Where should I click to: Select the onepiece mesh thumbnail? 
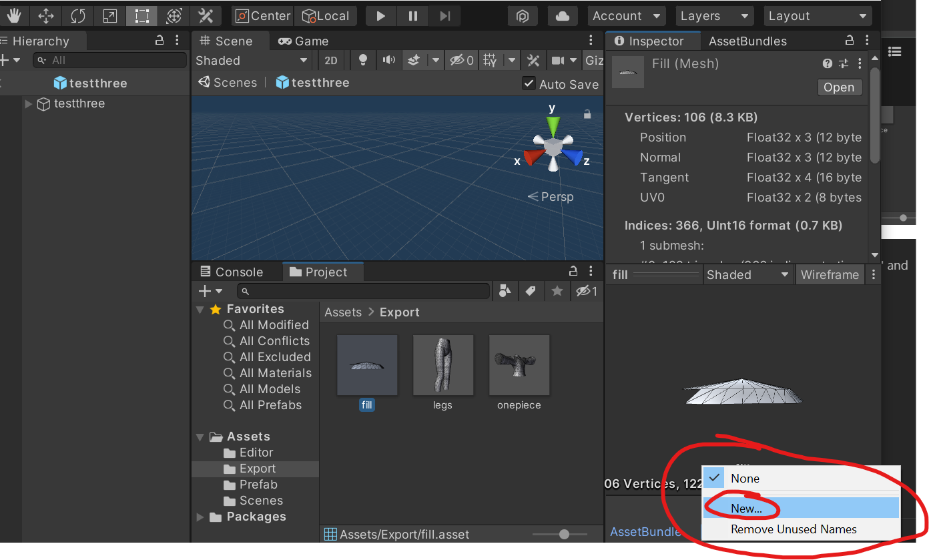[x=519, y=365]
